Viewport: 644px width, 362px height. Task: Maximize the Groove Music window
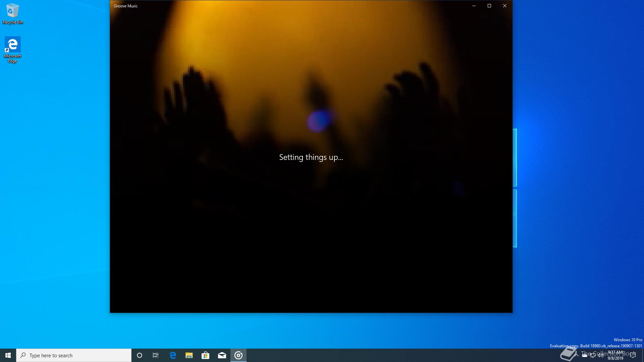click(489, 6)
